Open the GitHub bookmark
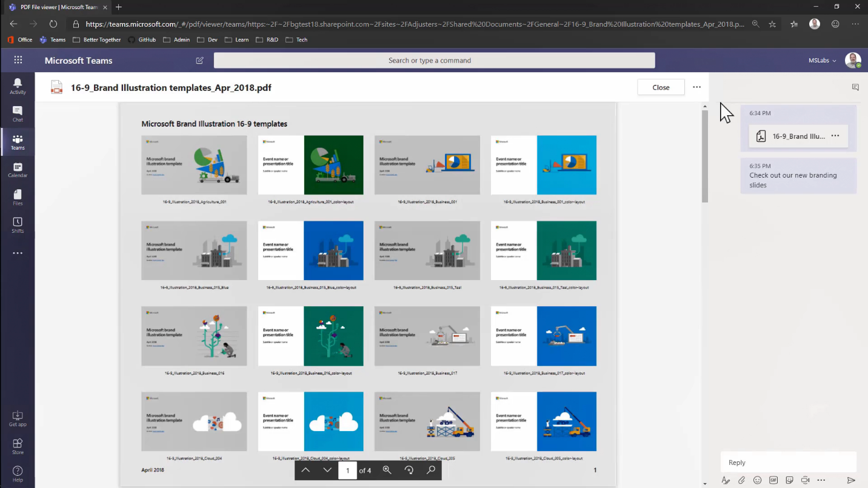Viewport: 868px width, 488px height. point(142,39)
